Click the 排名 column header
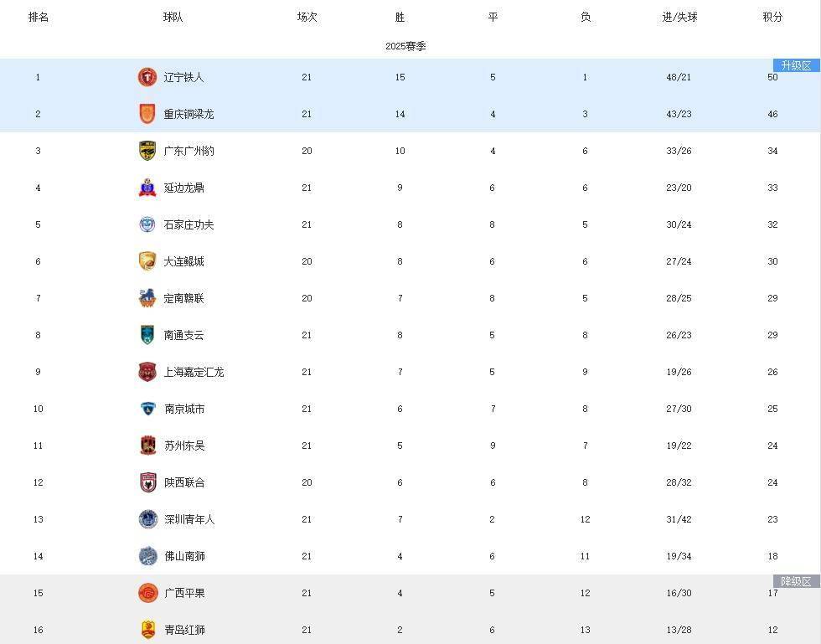The image size is (821, 644). [x=39, y=17]
